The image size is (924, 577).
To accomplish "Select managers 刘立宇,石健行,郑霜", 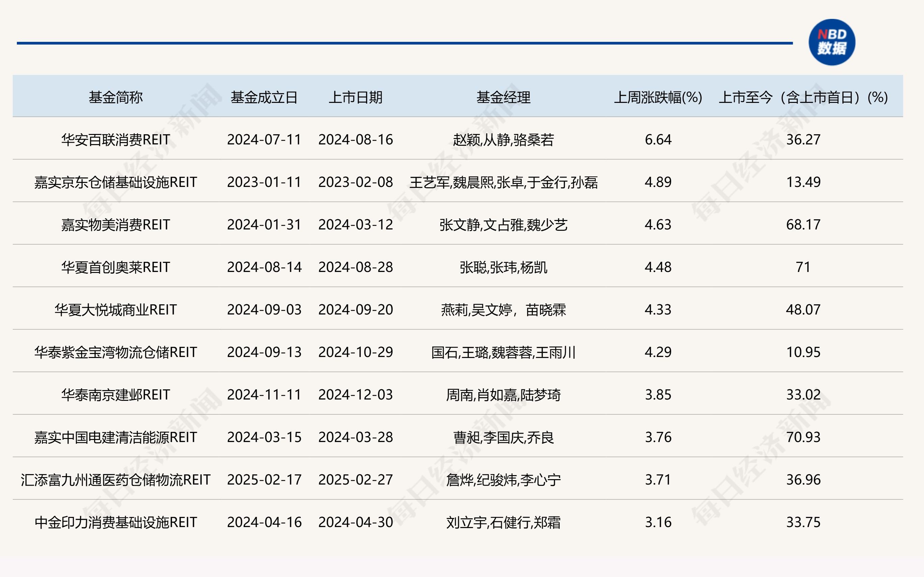I will (x=504, y=522).
